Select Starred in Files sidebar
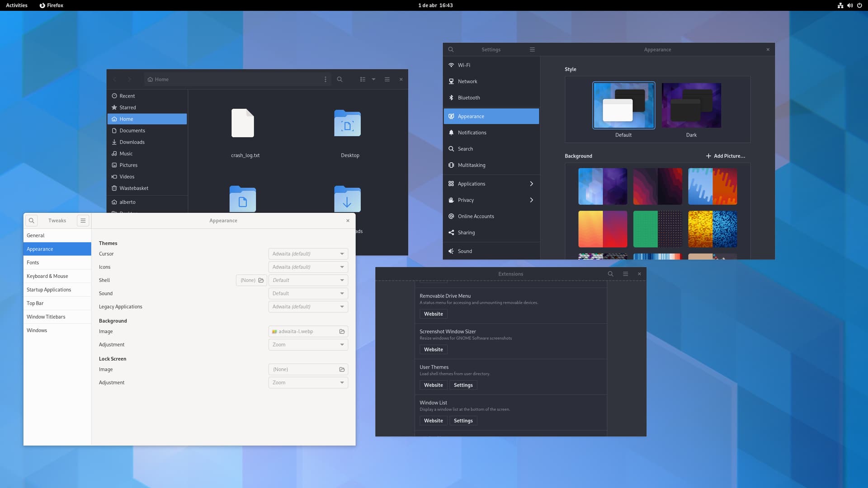 click(x=147, y=108)
